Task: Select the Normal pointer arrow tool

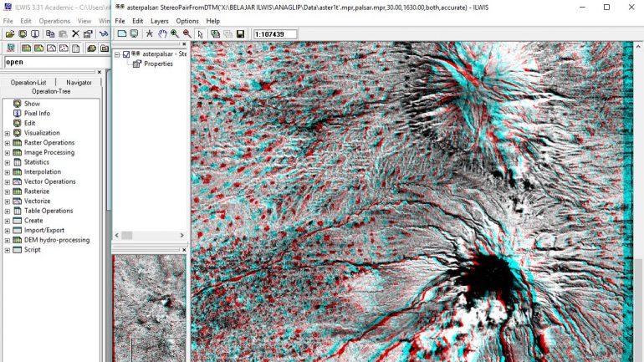Action: coord(201,34)
